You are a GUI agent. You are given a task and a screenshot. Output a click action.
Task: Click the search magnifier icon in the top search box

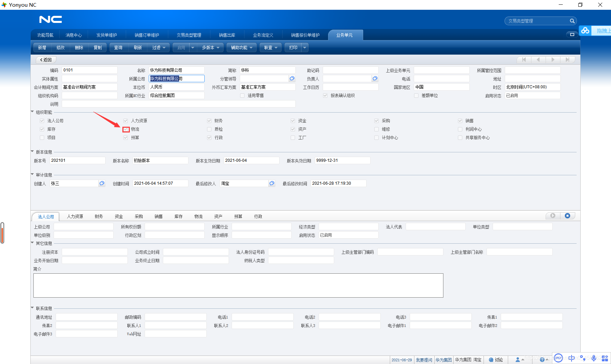[x=572, y=21]
